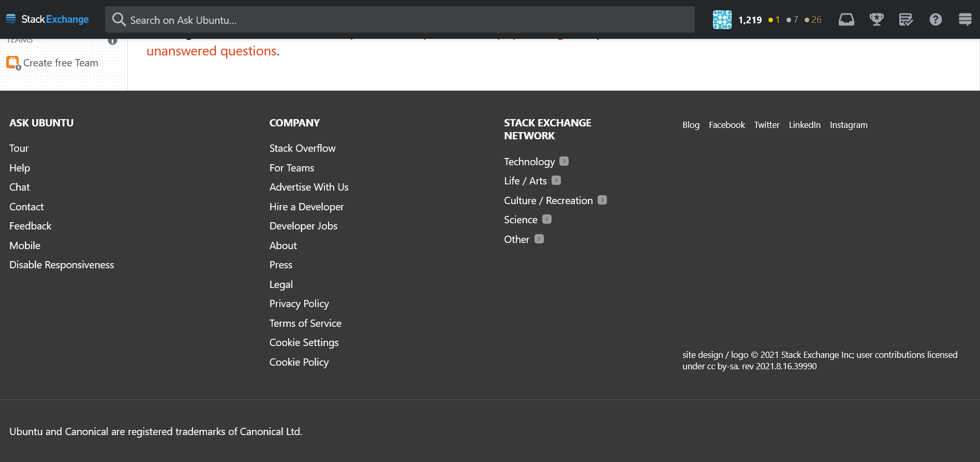Open the Stack Exchange logo menu
This screenshot has height=462, width=980.
[x=47, y=19]
